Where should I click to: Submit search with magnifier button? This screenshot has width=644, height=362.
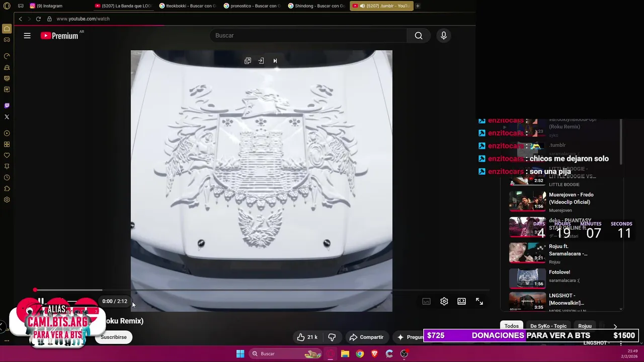pyautogui.click(x=419, y=36)
